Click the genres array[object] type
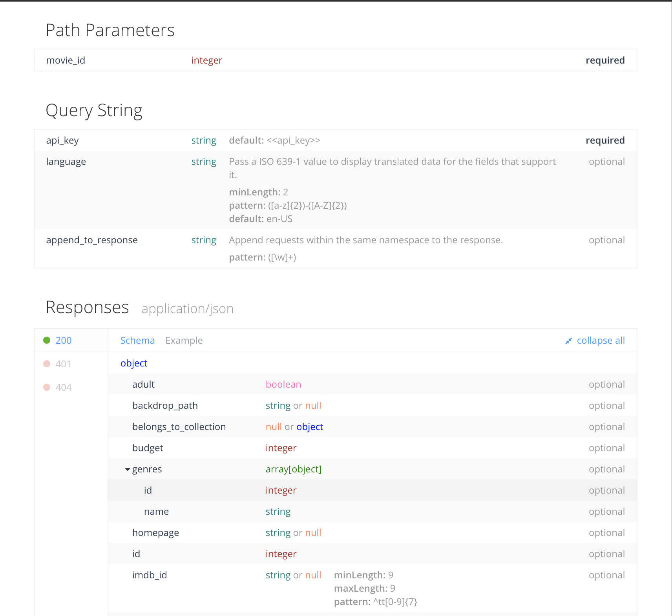Screen dimensions: 672x616 click(x=293, y=469)
